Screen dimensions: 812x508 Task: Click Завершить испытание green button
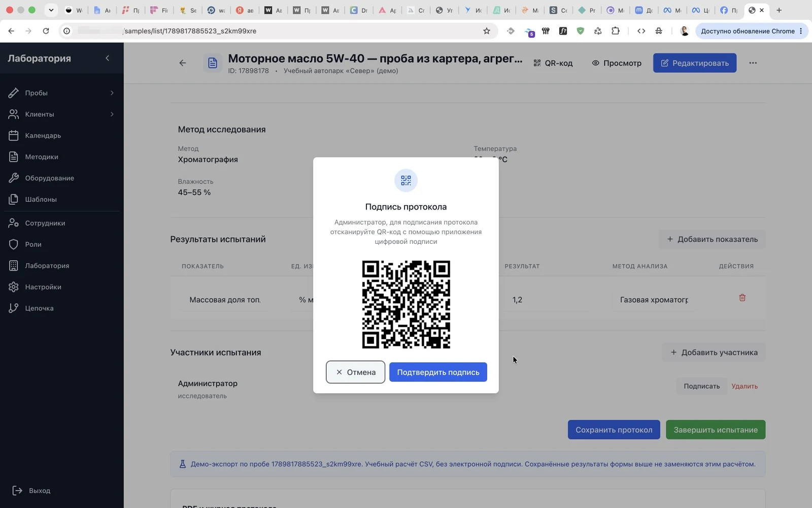pyautogui.click(x=716, y=430)
